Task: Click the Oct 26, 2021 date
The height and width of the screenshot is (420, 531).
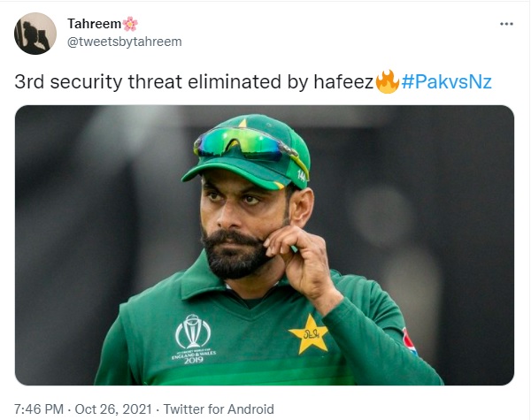Action: tap(113, 409)
